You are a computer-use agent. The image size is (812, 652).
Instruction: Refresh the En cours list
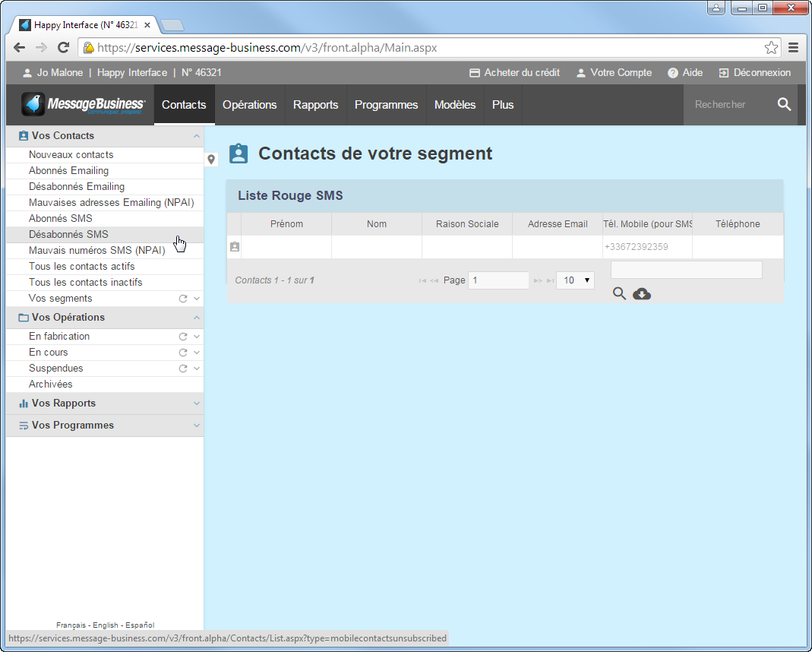tap(183, 353)
